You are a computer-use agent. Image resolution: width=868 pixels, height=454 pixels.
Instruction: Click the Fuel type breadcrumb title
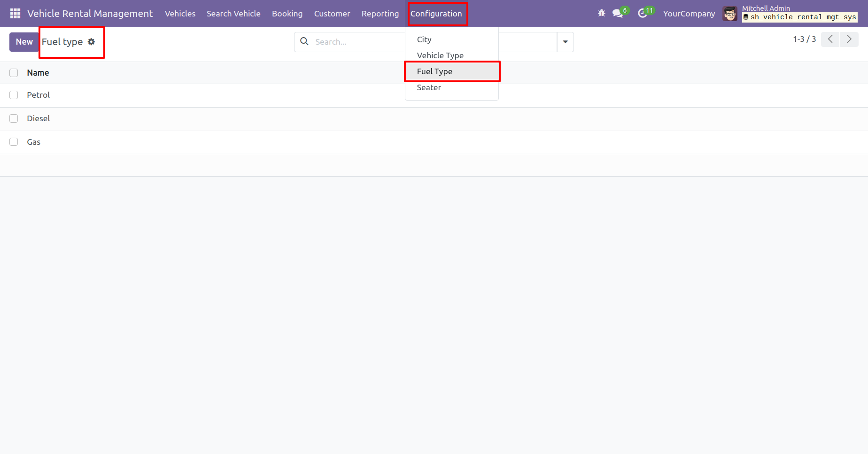tap(62, 42)
